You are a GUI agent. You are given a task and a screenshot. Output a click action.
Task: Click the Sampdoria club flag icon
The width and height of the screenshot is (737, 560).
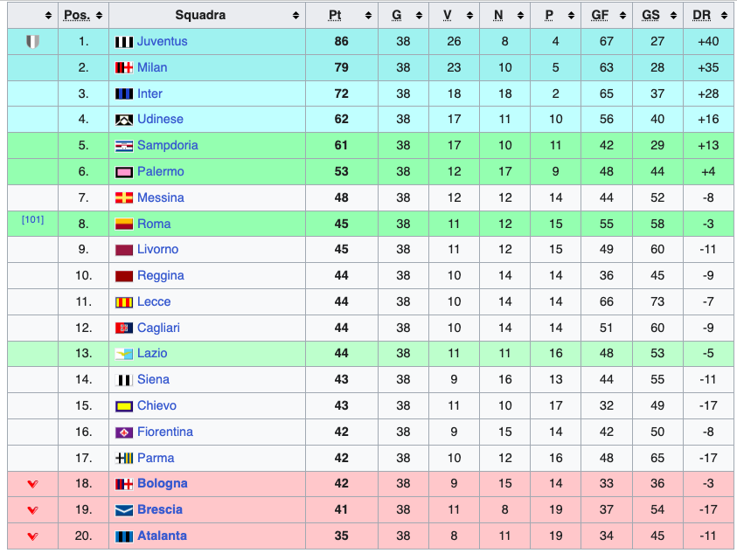(x=123, y=146)
